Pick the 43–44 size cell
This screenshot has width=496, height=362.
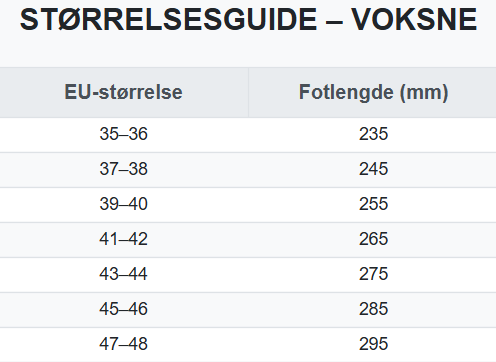[x=124, y=274]
